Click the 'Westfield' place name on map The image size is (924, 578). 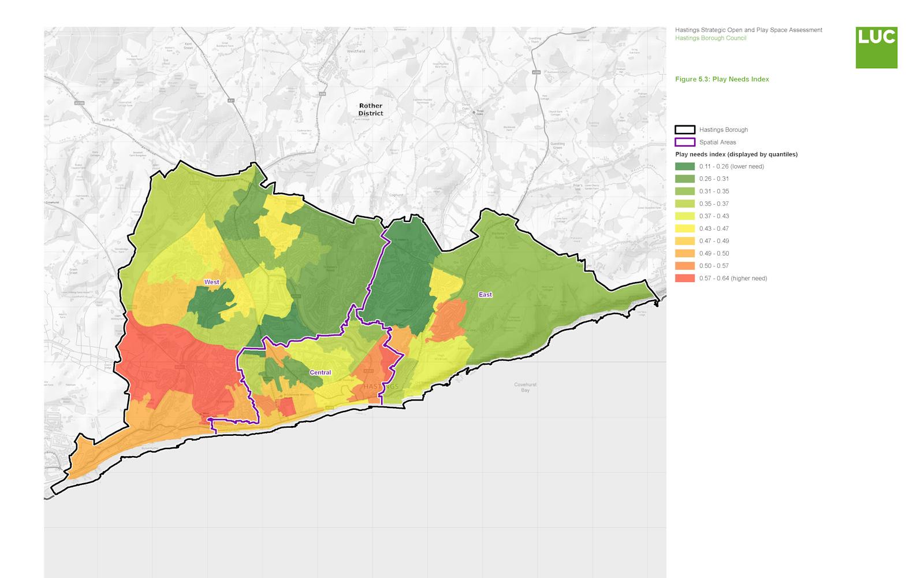(x=356, y=51)
